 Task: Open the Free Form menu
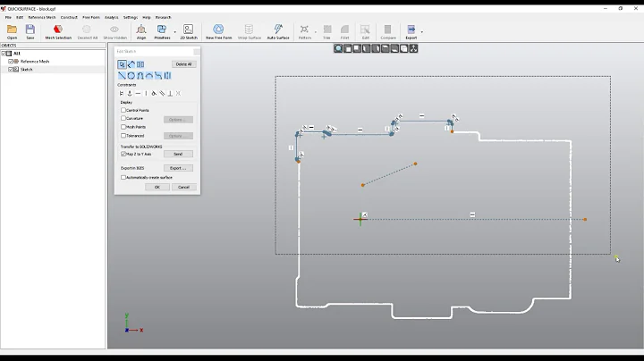pos(91,17)
